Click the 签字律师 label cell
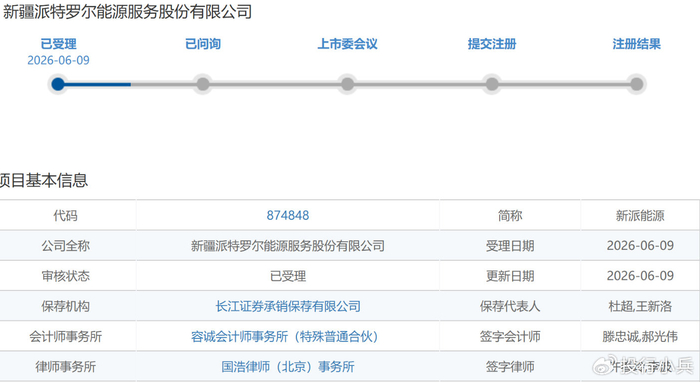The height and width of the screenshot is (382, 700). tap(510, 367)
